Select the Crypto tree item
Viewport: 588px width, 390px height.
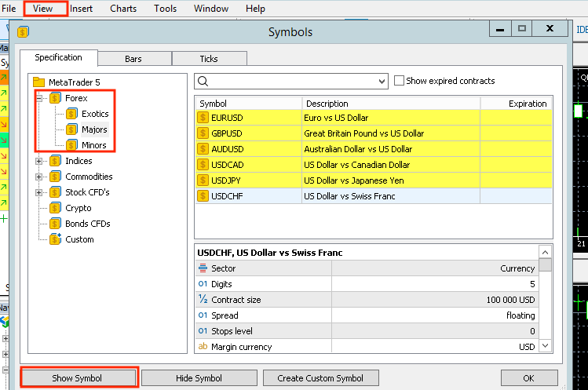tap(79, 208)
